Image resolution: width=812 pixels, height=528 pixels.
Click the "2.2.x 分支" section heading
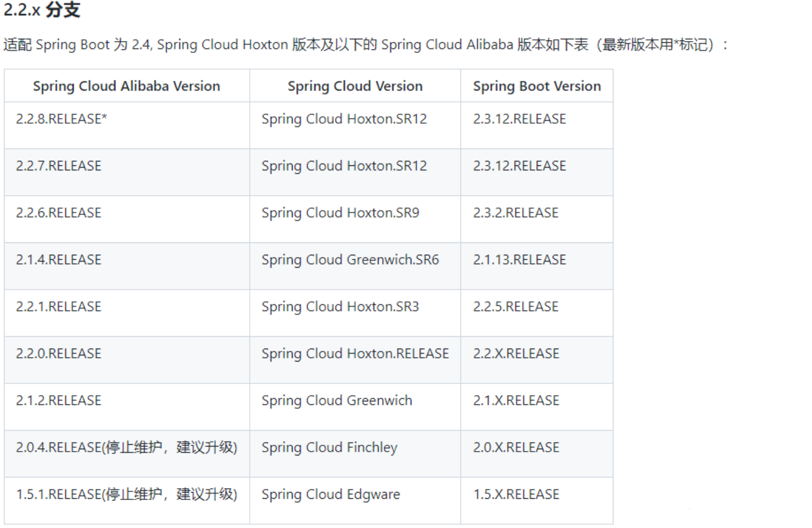(x=42, y=10)
